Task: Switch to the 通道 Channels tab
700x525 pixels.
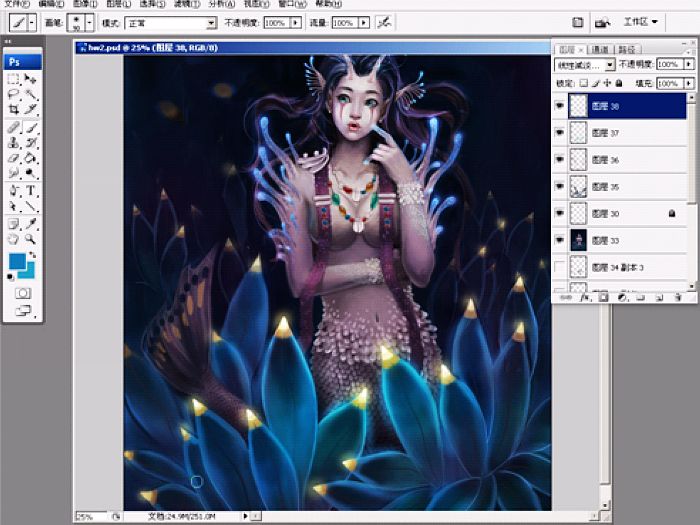Action: (600, 49)
